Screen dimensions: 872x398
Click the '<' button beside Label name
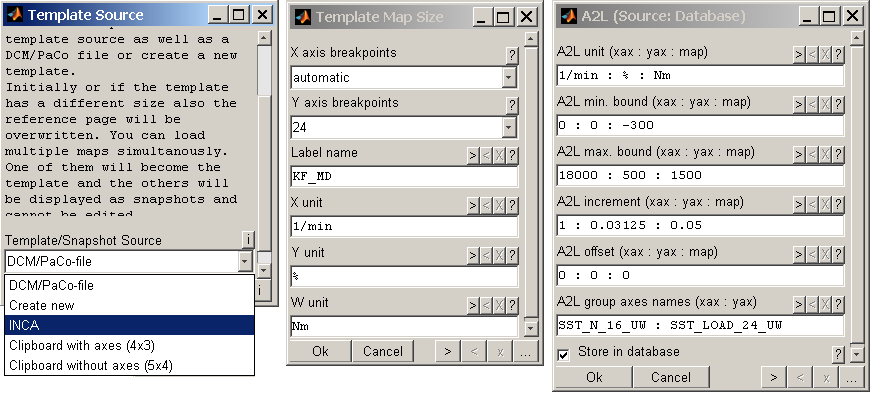tap(486, 156)
